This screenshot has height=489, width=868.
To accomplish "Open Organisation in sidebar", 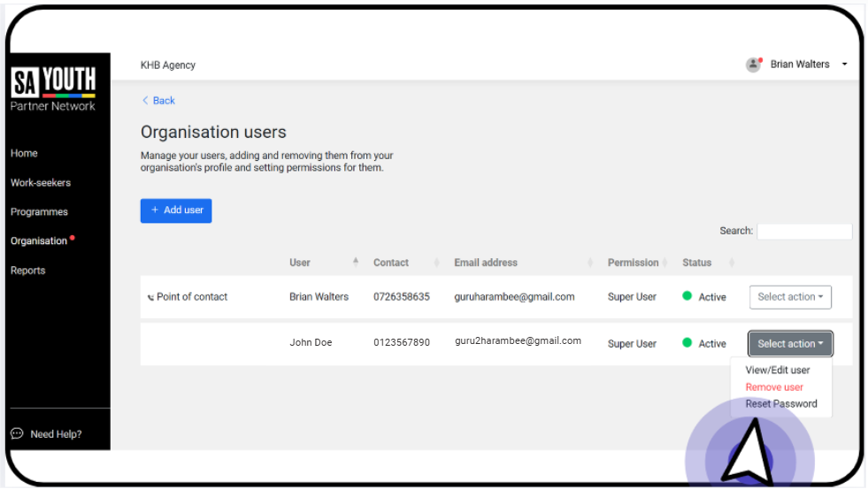I will [39, 241].
